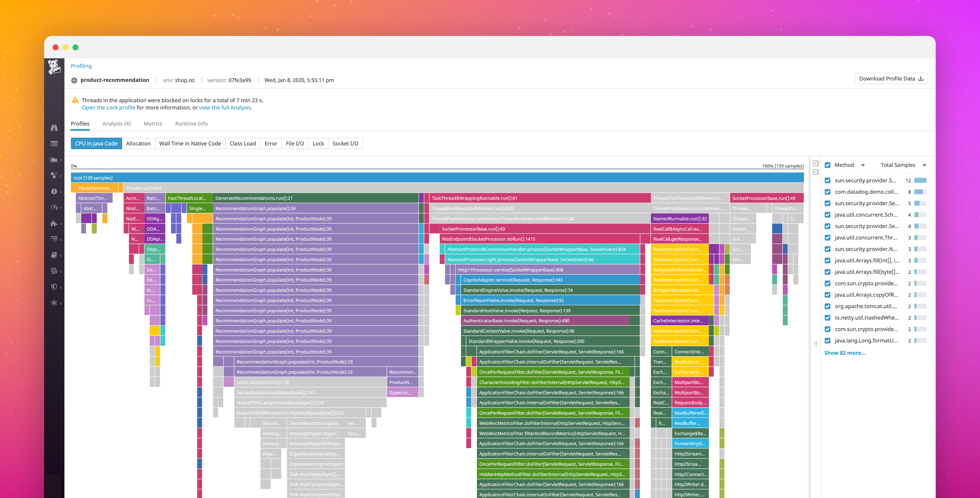The width and height of the screenshot is (980, 498).
Task: Select the Allocation profile type filter
Action: (138, 143)
